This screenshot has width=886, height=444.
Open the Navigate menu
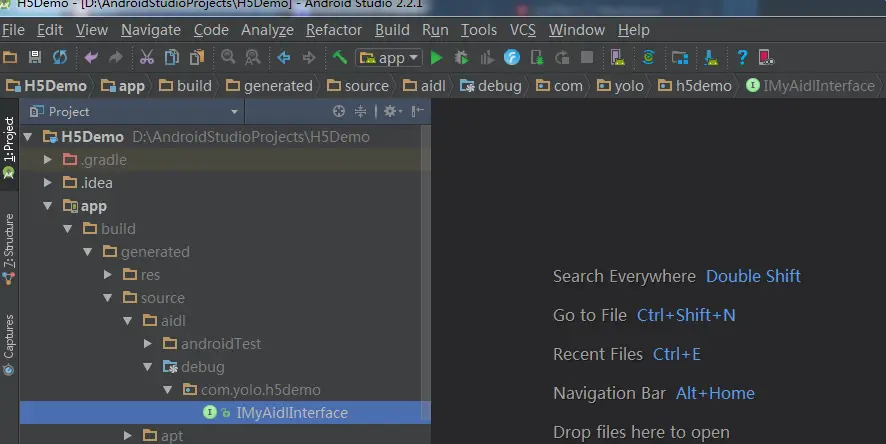pos(151,30)
